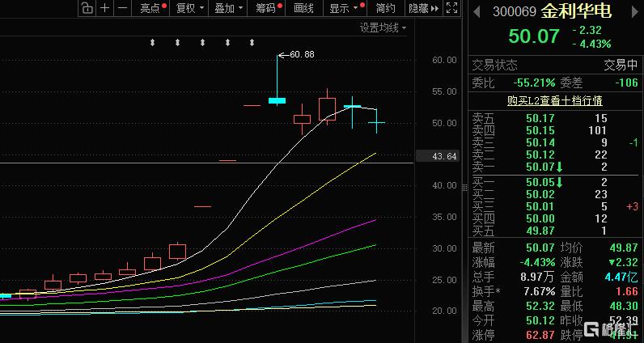Open 显示 display dropdown
This screenshot has height=343, width=644.
pos(347,8)
